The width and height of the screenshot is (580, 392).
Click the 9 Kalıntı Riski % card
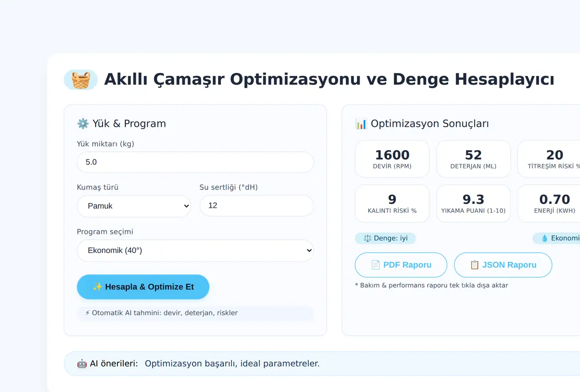(x=392, y=203)
